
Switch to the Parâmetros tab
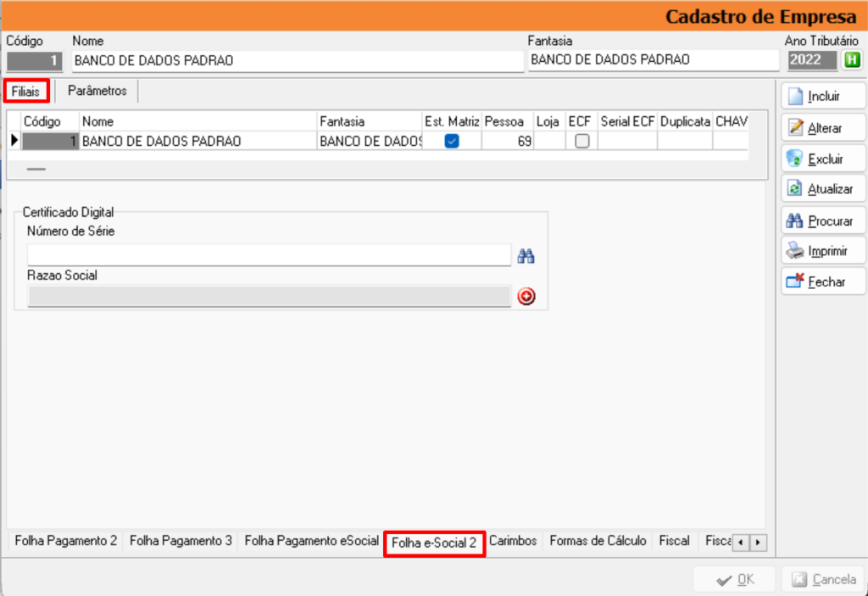point(97,91)
